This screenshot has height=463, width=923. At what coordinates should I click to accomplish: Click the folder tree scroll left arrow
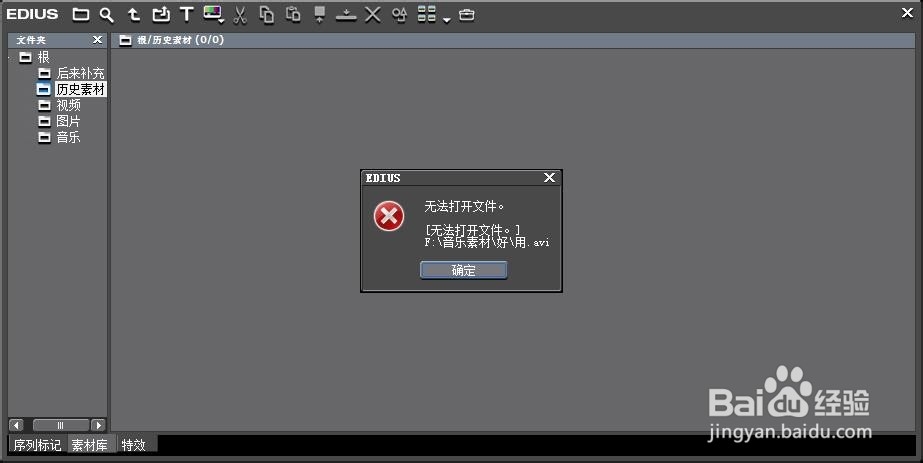(x=16, y=425)
